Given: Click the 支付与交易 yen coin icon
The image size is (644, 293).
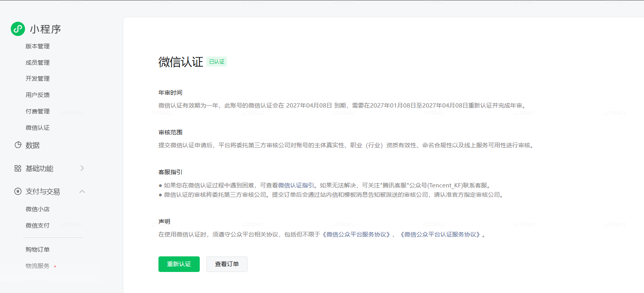Looking at the screenshot, I should pyautogui.click(x=18, y=191).
